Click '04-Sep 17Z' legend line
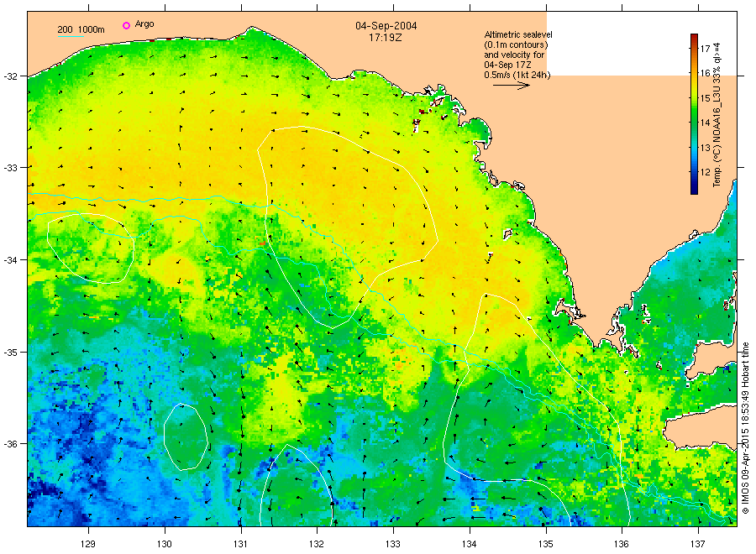Screen dimensions: 756x554 [x=507, y=65]
